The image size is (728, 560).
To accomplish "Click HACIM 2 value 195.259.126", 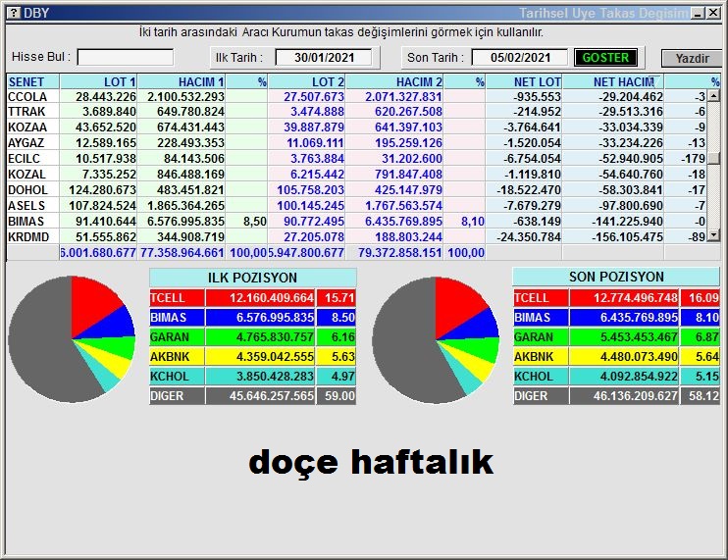I will tap(408, 143).
